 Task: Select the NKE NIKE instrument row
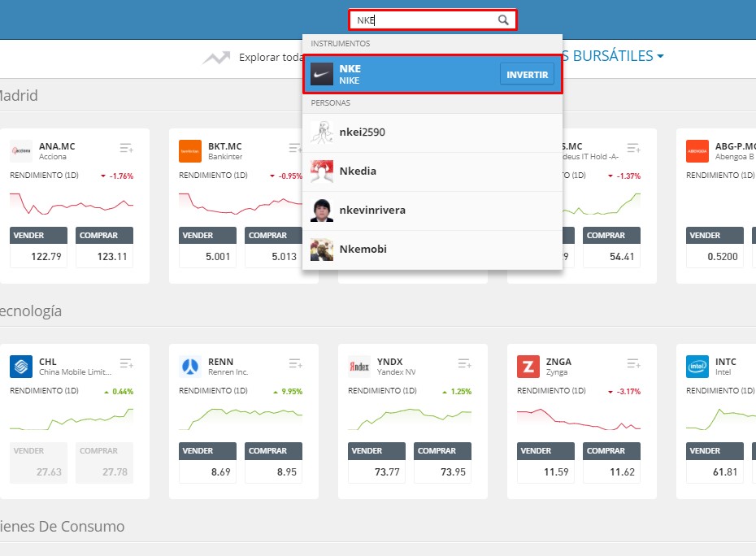pos(432,74)
